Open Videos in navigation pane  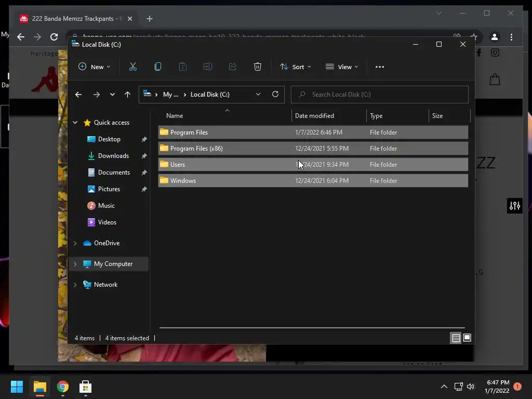[x=107, y=222]
